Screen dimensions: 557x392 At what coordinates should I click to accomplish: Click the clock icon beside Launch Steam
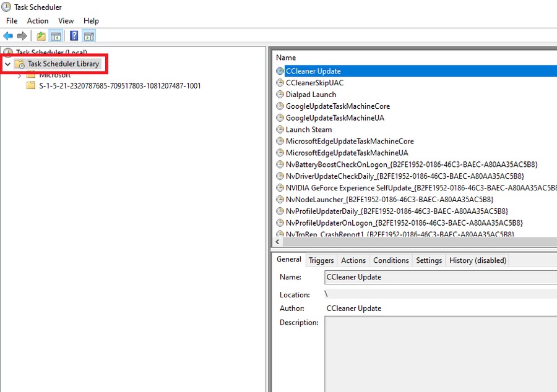pyautogui.click(x=280, y=130)
